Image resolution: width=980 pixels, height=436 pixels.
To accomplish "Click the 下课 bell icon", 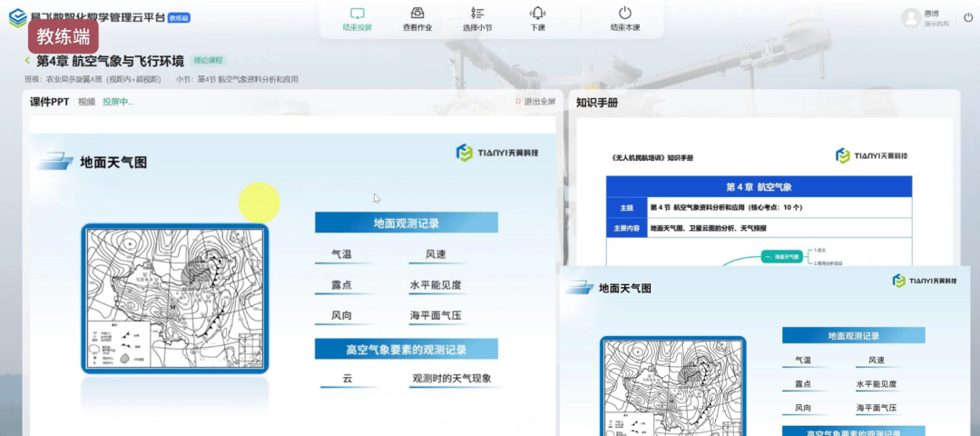I will [x=537, y=13].
